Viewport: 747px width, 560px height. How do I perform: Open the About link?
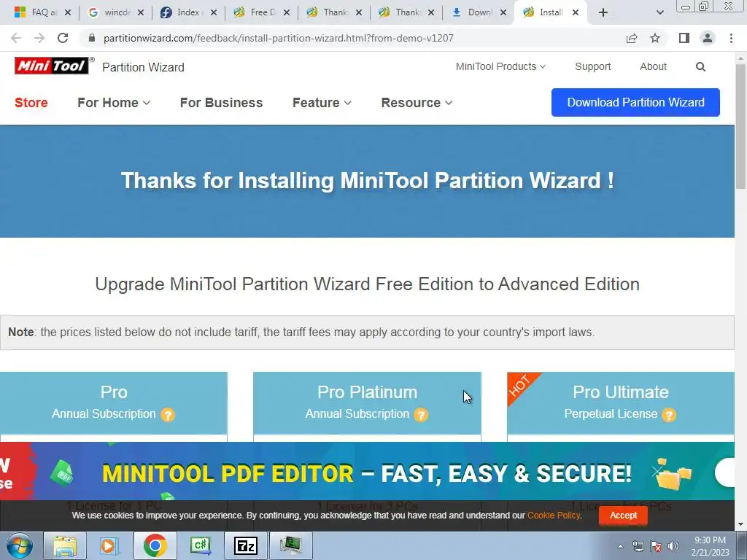click(653, 66)
